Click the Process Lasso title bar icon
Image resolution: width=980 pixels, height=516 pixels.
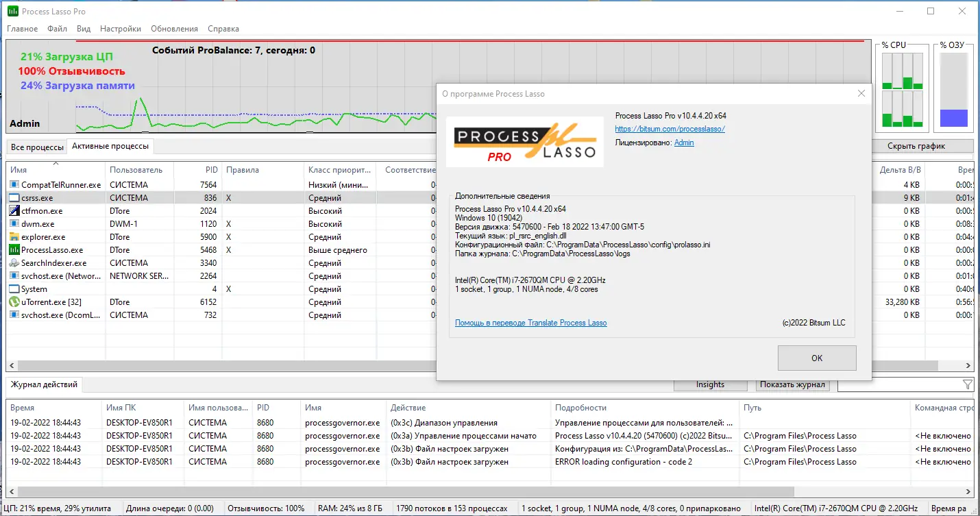(12, 12)
